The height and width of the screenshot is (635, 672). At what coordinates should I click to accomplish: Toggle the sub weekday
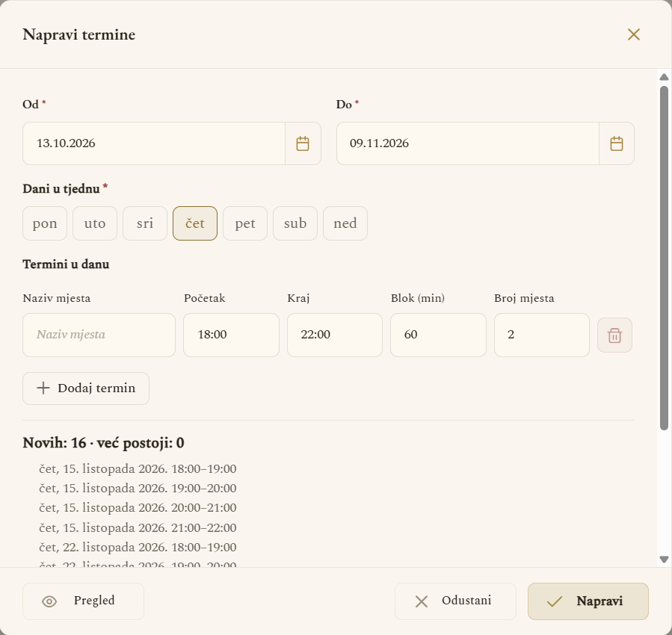(x=295, y=223)
